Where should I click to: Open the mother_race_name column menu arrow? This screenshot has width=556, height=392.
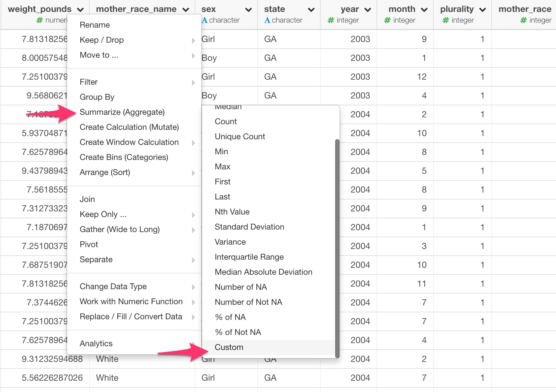(186, 10)
